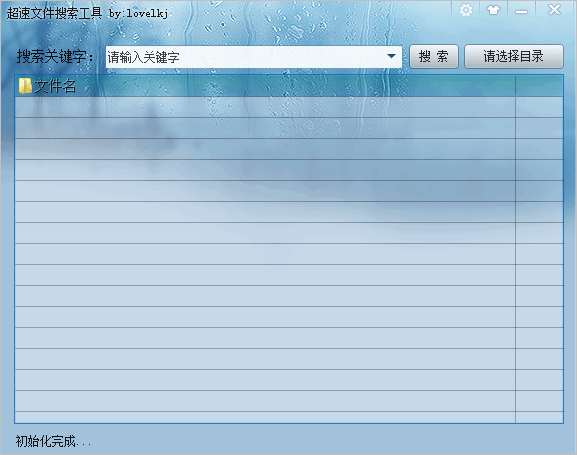Close the file search tool window
The height and width of the screenshot is (455, 577).
[x=554, y=10]
